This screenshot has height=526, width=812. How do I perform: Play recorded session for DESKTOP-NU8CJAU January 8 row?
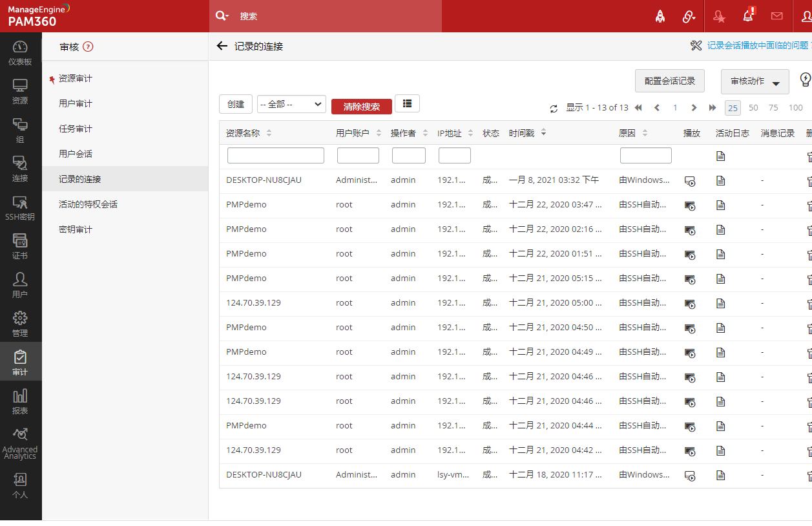(690, 181)
